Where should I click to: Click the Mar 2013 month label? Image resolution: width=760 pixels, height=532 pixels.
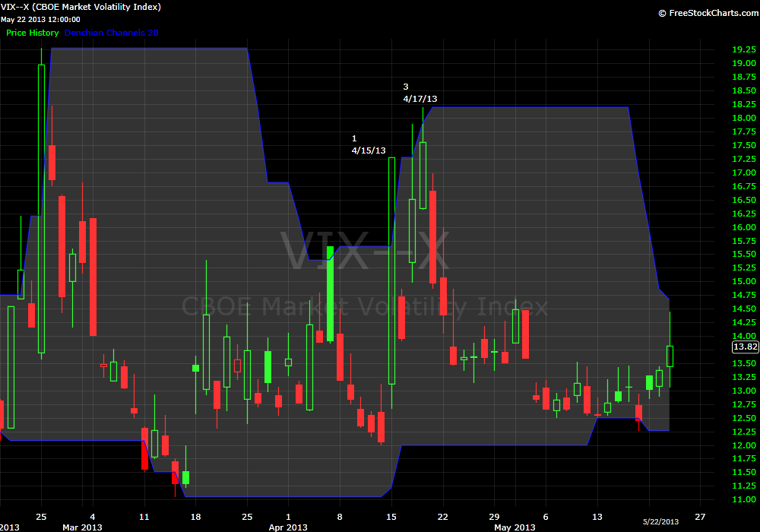click(x=81, y=527)
